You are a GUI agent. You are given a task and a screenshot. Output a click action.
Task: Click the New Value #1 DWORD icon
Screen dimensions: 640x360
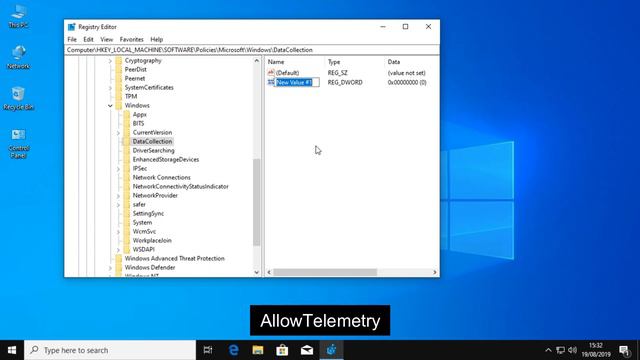[x=271, y=82]
